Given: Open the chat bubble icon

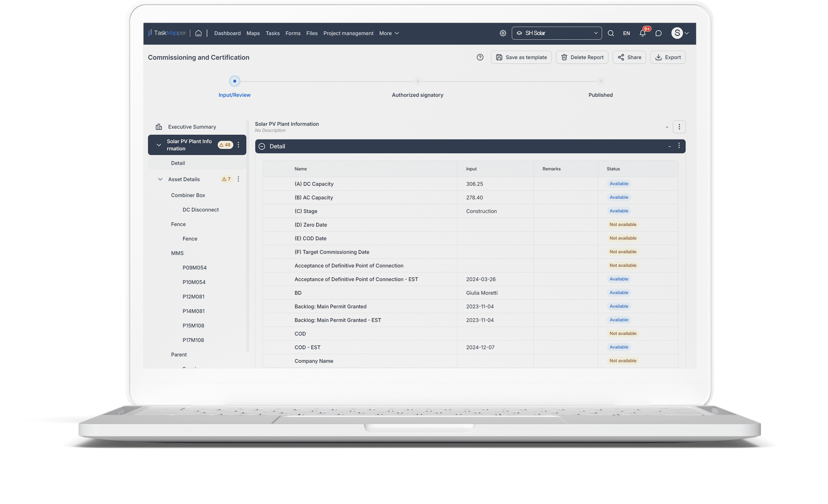Looking at the screenshot, I should [x=658, y=33].
